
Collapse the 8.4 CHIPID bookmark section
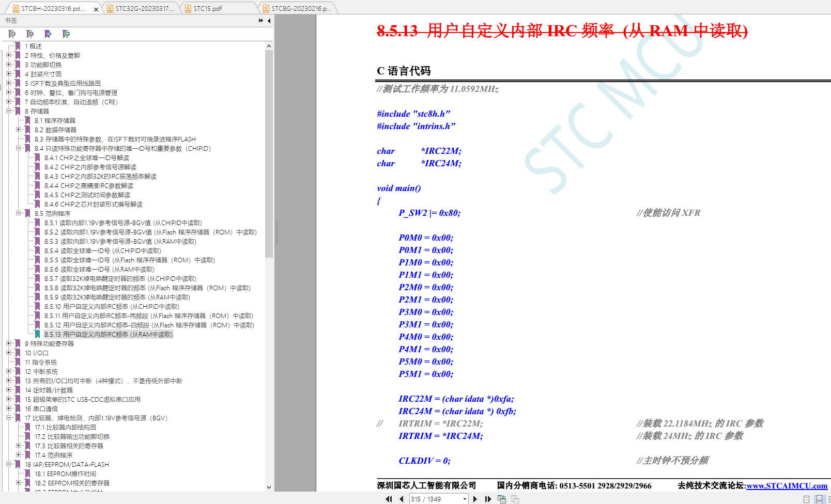click(x=19, y=149)
